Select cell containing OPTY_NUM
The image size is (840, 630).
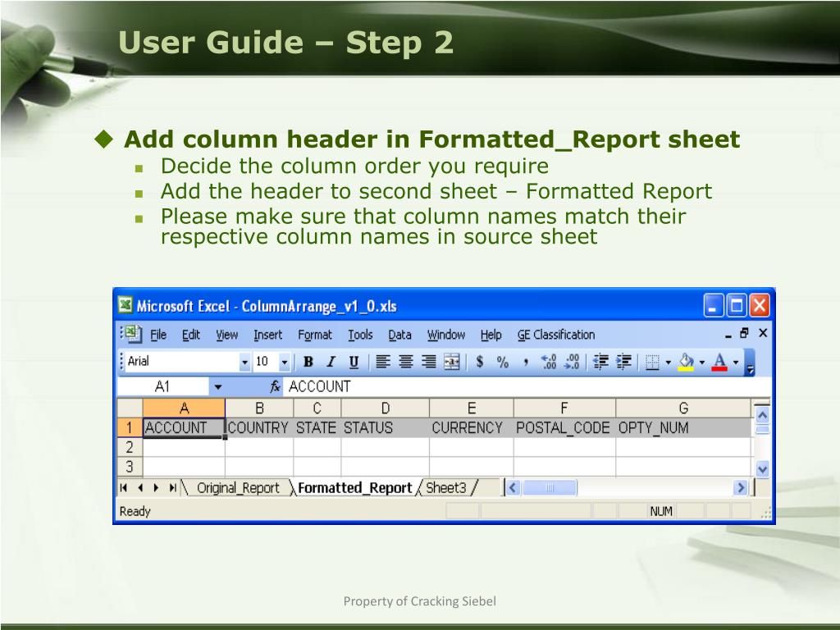coord(683,428)
